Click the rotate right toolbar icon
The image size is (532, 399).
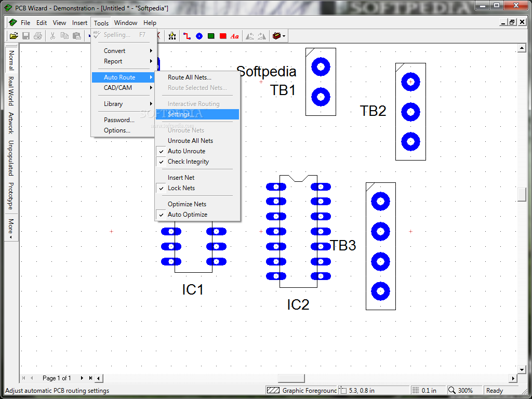[x=262, y=36]
